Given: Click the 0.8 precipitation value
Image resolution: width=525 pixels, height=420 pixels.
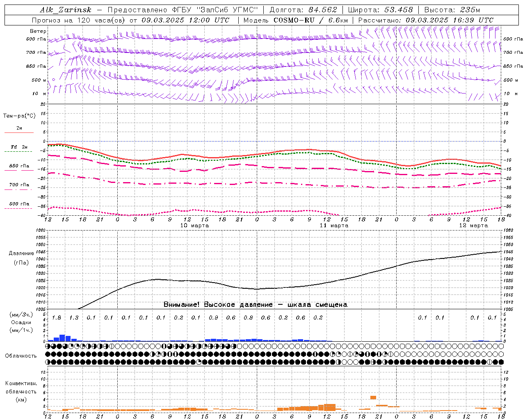Looking at the screenshot, I should (x=248, y=318).
